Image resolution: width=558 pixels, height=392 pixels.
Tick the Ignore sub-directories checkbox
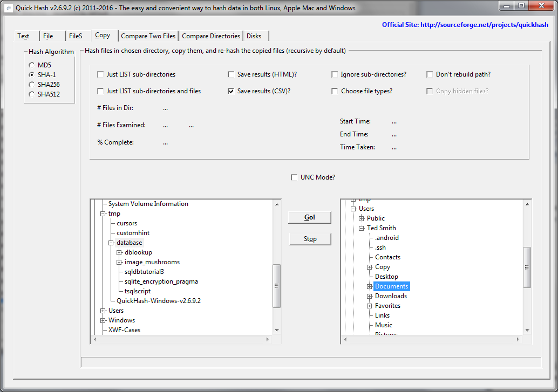tap(335, 74)
